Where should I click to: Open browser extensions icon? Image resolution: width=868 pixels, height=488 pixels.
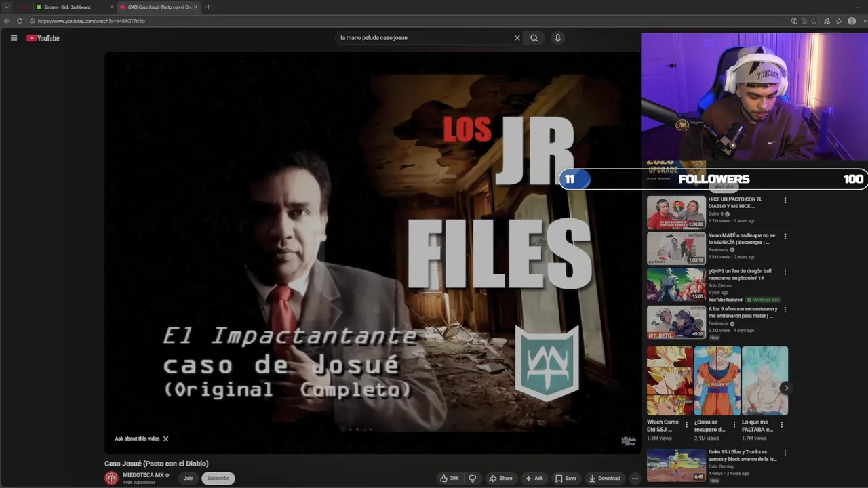804,21
